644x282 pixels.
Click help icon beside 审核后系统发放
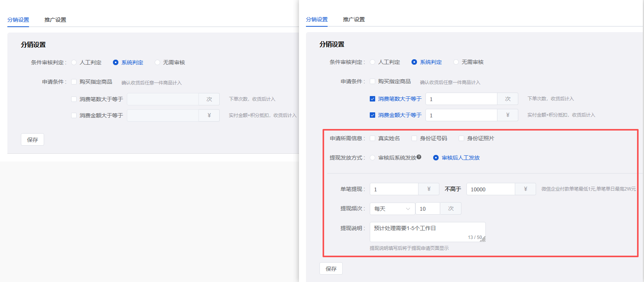(x=419, y=157)
